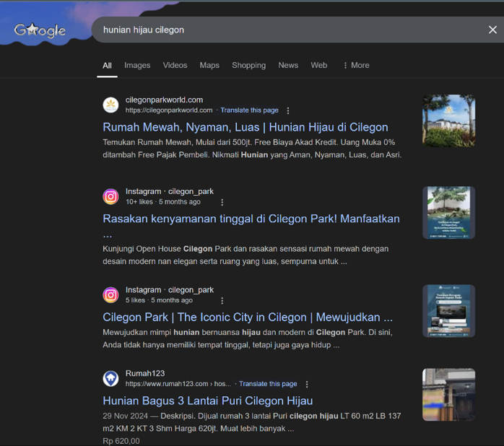This screenshot has width=504, height=446.
Task: Select the Videos tab
Action: 175,65
